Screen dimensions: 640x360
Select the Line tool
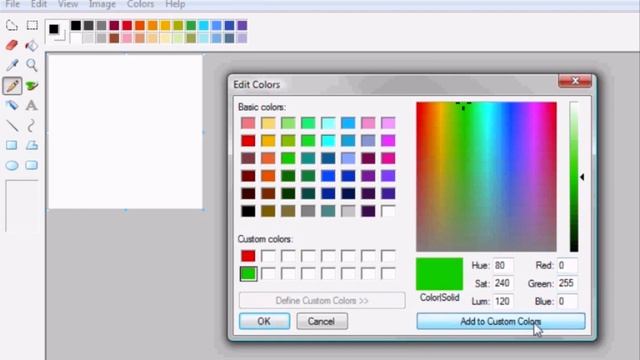[x=12, y=125]
